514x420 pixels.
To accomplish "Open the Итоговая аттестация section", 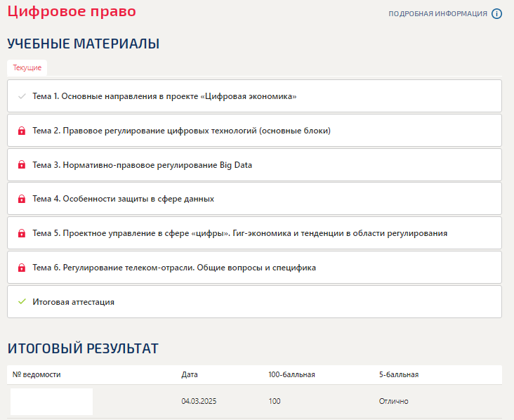I will coord(254,301).
